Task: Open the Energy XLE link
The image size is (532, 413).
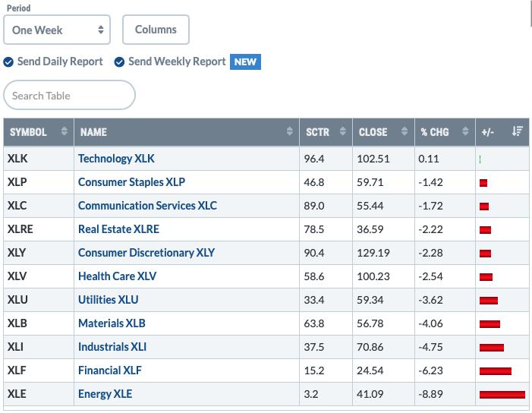Action: tap(105, 394)
